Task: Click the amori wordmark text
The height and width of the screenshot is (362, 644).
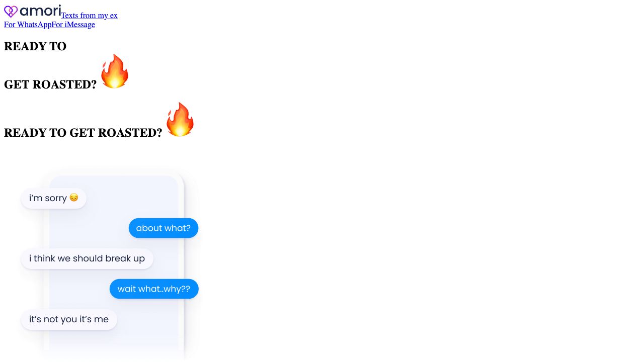Action: click(40, 11)
